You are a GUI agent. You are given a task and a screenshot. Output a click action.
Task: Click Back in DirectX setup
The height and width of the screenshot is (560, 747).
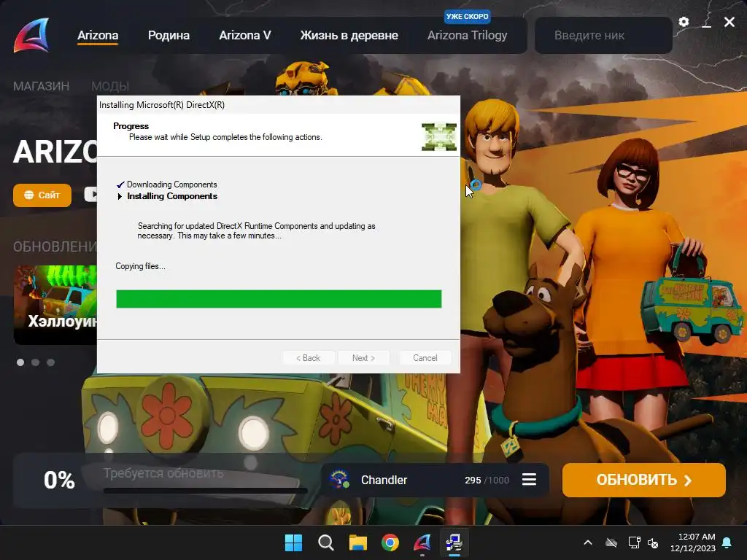coord(309,358)
